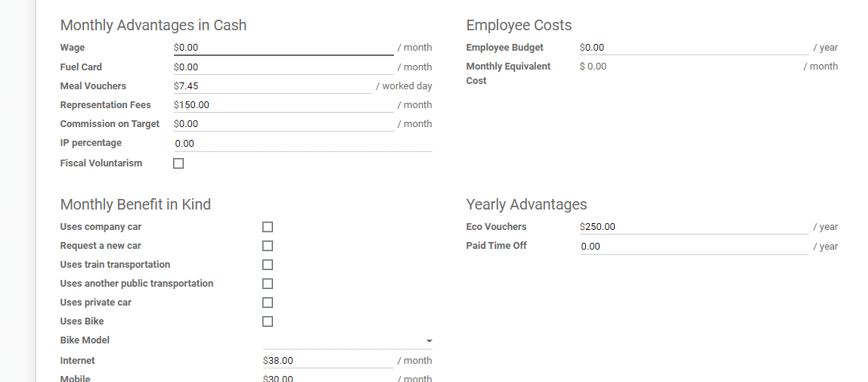Click the Fiscal Voluntarism label
This screenshot has width=868, height=382.
click(101, 163)
